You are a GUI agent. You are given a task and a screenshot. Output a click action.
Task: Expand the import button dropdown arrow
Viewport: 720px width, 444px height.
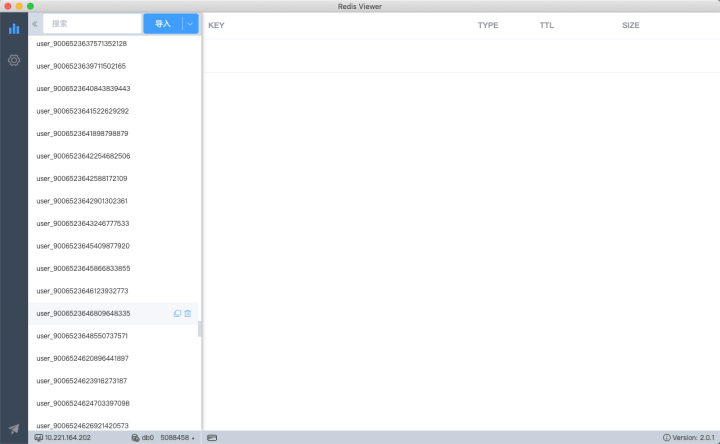coord(190,24)
